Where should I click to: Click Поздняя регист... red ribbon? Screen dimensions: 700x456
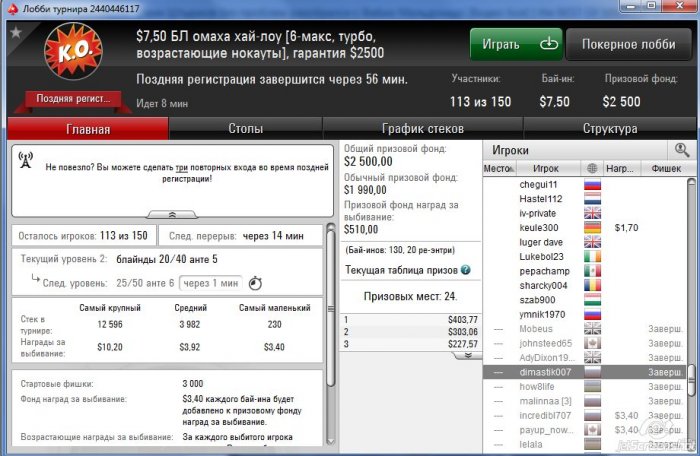tap(73, 99)
